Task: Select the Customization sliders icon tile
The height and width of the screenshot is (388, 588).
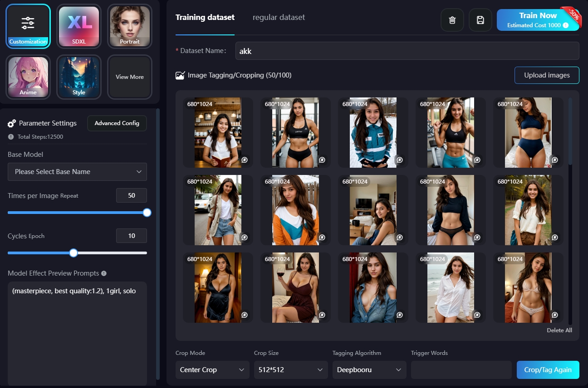Action: pyautogui.click(x=28, y=26)
